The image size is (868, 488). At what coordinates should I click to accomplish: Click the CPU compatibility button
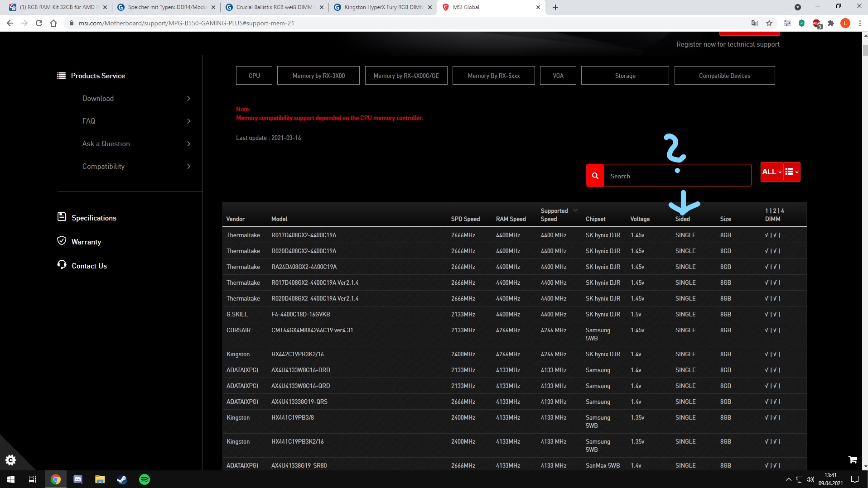[254, 75]
